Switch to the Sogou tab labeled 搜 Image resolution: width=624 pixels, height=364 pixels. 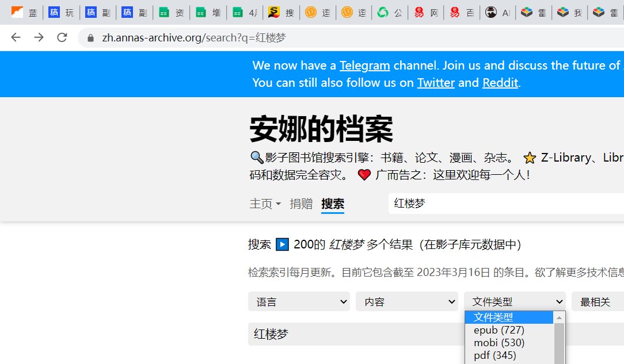tap(281, 13)
